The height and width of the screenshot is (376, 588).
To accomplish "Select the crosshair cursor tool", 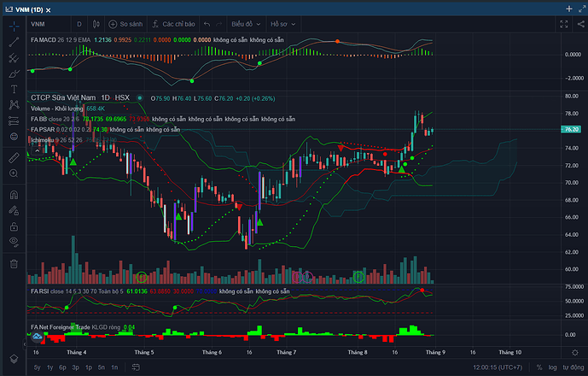I will [14, 26].
